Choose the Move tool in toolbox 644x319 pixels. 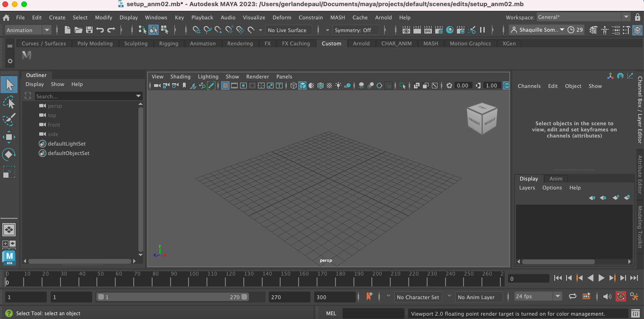point(9,137)
